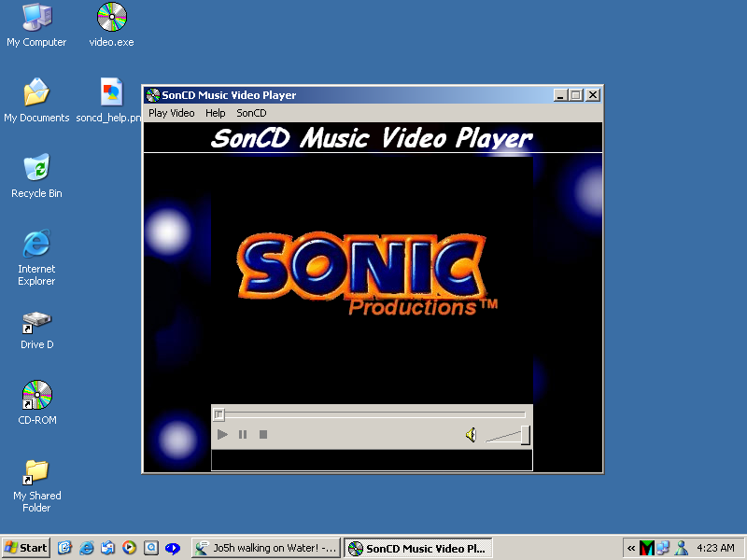This screenshot has height=560, width=747.
Task: Select the Recycle Bin icon
Action: 36,168
